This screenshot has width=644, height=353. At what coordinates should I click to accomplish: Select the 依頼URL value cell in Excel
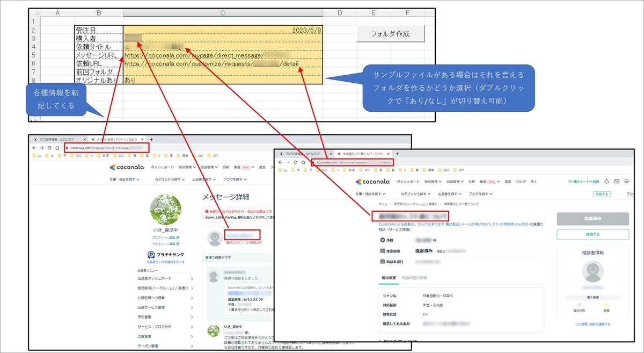coord(223,63)
